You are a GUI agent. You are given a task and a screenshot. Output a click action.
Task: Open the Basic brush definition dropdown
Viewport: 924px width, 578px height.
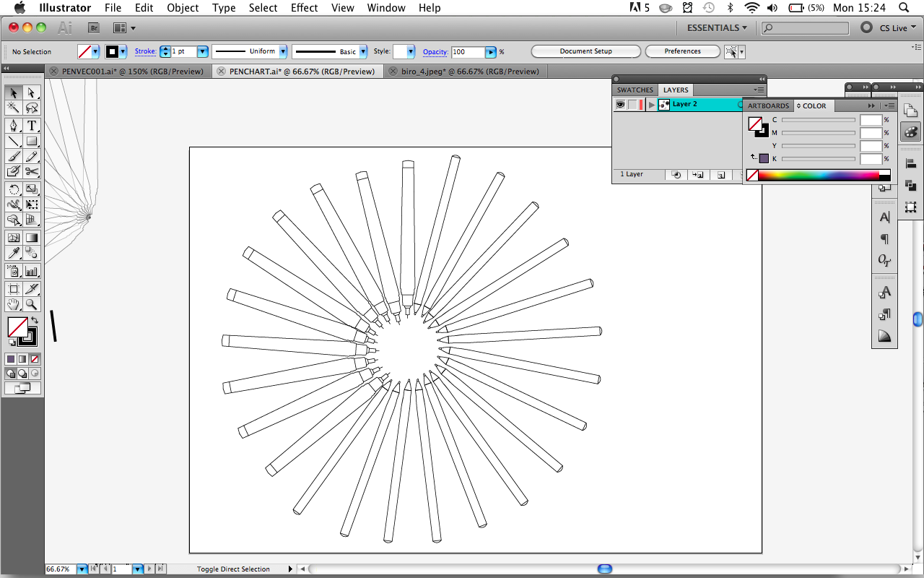click(x=362, y=51)
